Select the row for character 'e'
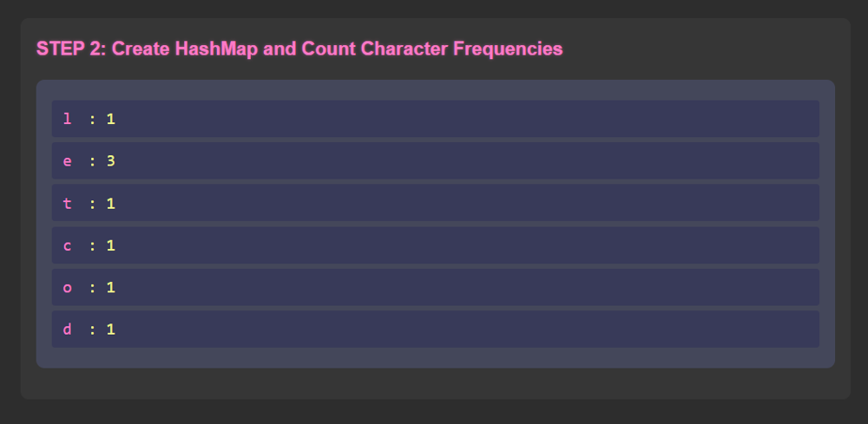Viewport: 868px width, 424px height. [x=435, y=161]
